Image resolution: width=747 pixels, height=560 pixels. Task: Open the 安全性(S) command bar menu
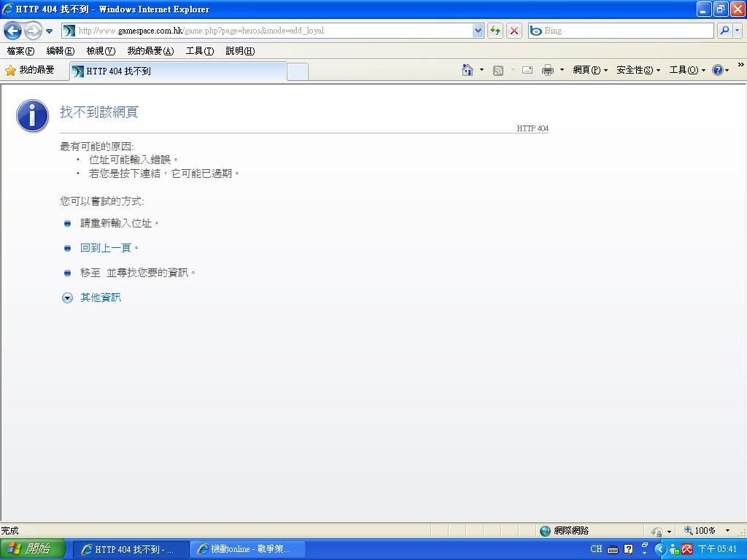coord(638,71)
